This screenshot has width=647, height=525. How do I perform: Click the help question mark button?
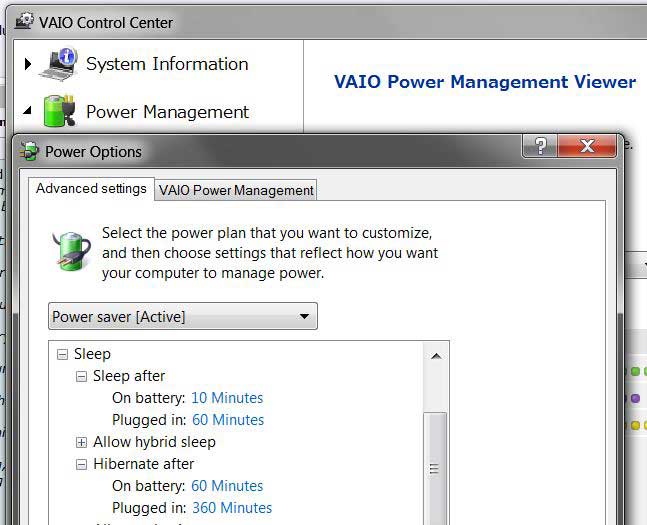540,146
